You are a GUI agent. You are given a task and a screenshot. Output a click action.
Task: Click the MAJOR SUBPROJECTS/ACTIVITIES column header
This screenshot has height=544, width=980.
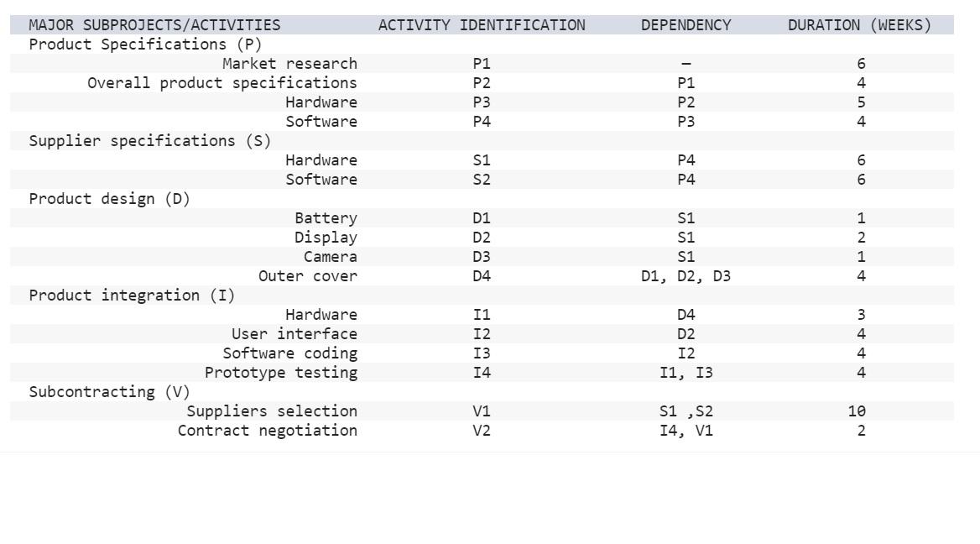tap(154, 25)
